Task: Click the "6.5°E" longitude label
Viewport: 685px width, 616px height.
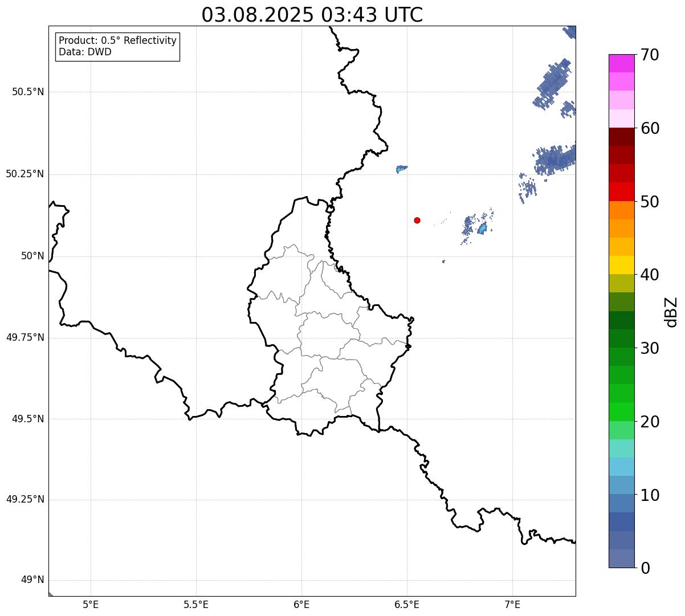Action: click(x=407, y=605)
